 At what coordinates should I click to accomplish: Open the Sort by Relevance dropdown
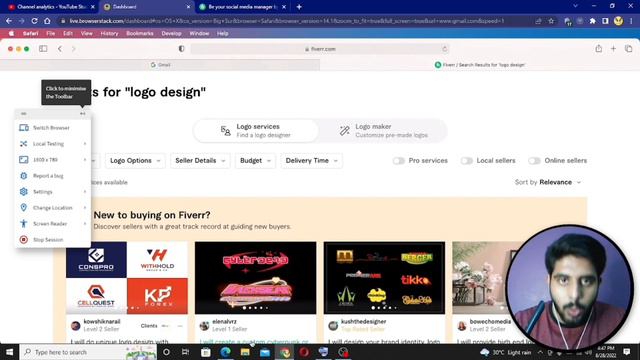(548, 182)
